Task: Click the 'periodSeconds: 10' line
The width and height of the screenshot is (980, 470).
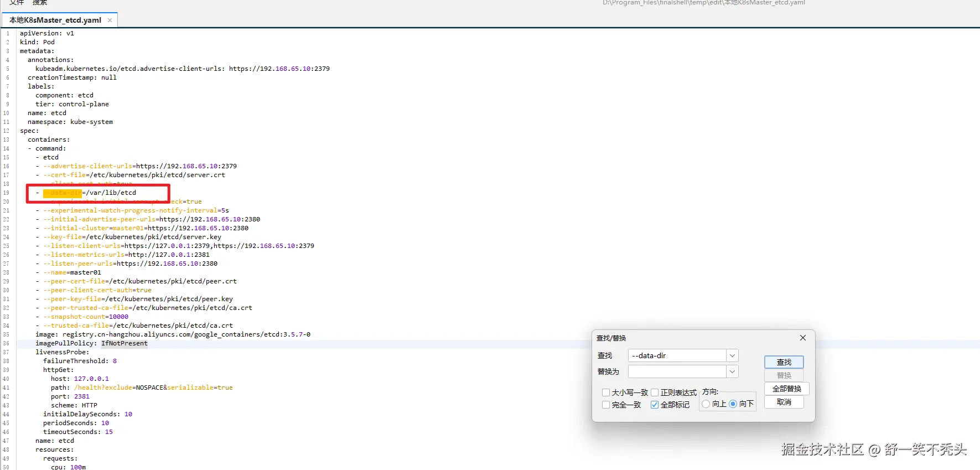Action: click(x=76, y=423)
